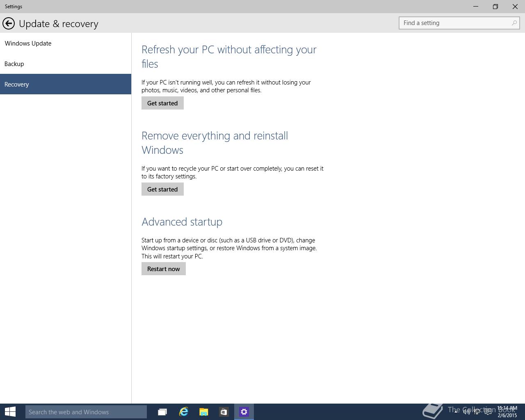Open the clock and date display
This screenshot has width=525, height=420.
tap(507, 412)
